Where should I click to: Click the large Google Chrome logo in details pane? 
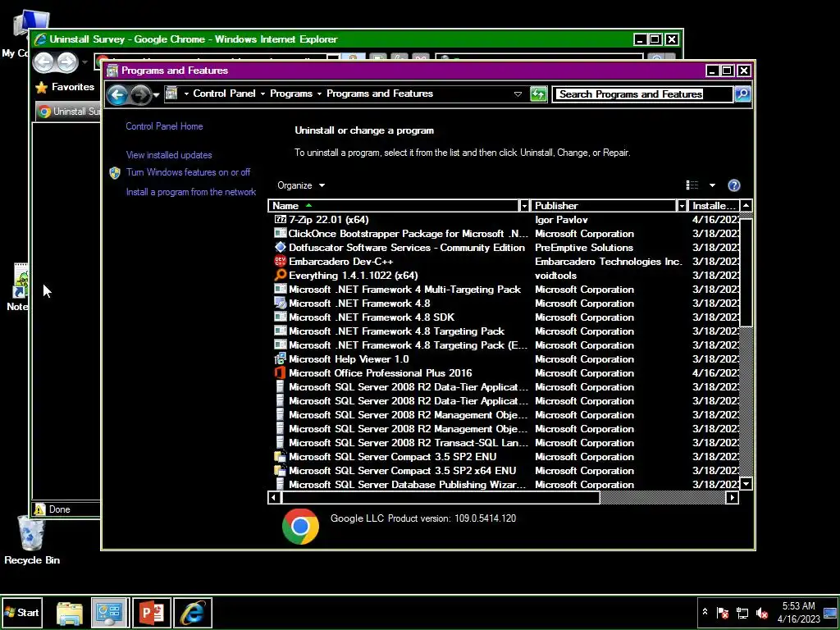point(300,526)
